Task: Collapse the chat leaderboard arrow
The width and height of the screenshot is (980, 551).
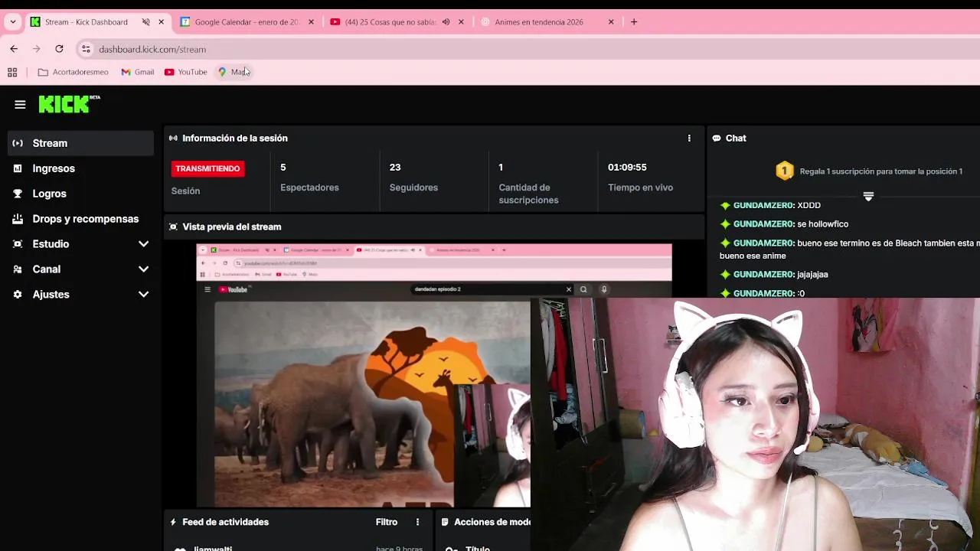Action: tap(868, 197)
